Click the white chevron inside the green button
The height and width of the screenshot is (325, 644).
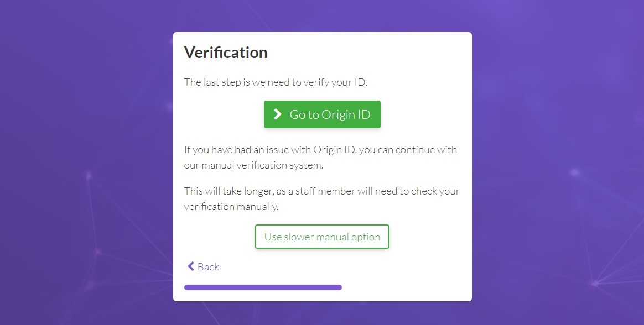point(277,114)
